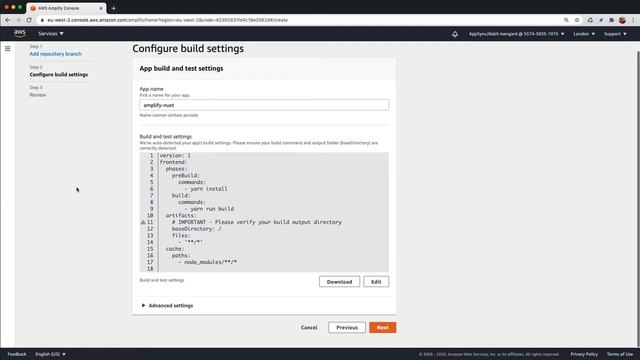Select the Review step label
Viewport: 640px width, 360px height.
pyautogui.click(x=38, y=95)
